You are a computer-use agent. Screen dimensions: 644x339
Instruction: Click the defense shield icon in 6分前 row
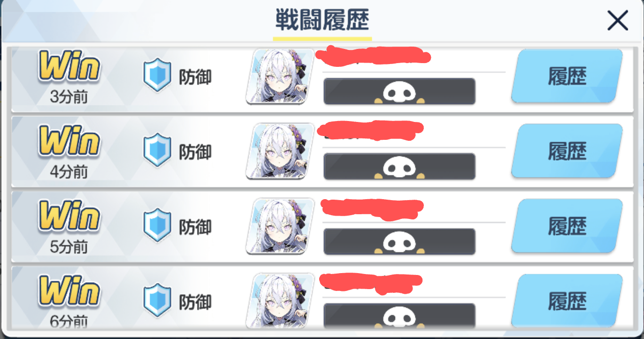[x=157, y=300]
